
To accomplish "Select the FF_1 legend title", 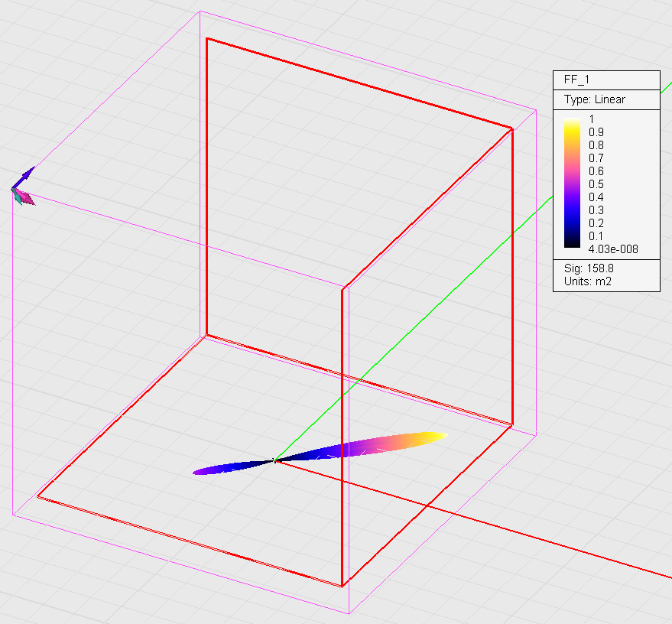I will click(576, 80).
